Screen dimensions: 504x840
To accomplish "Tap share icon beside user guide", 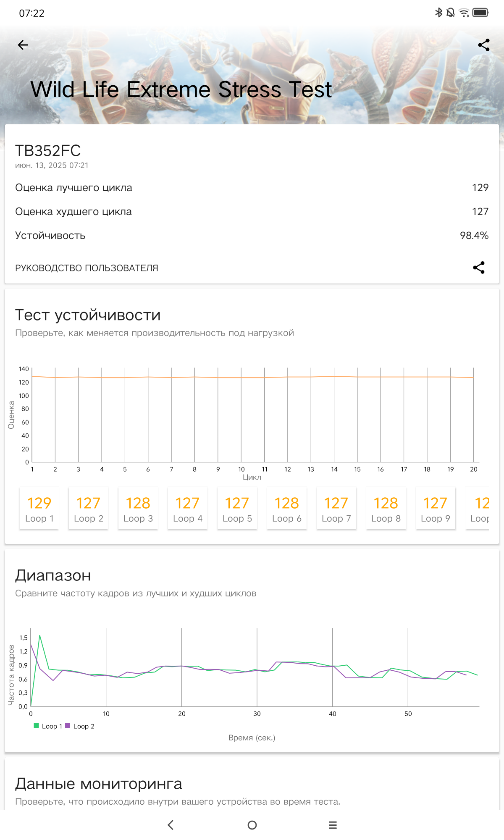I will coord(479,268).
